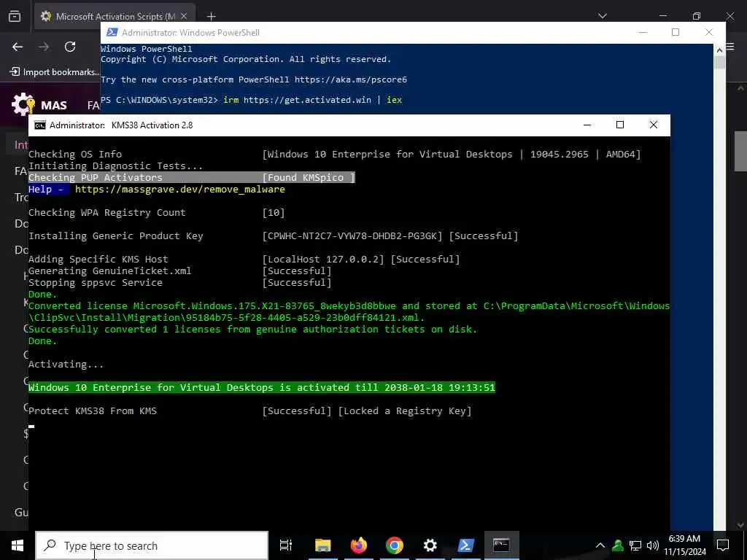Open the notification center icon
747x560 pixels.
pyautogui.click(x=723, y=545)
